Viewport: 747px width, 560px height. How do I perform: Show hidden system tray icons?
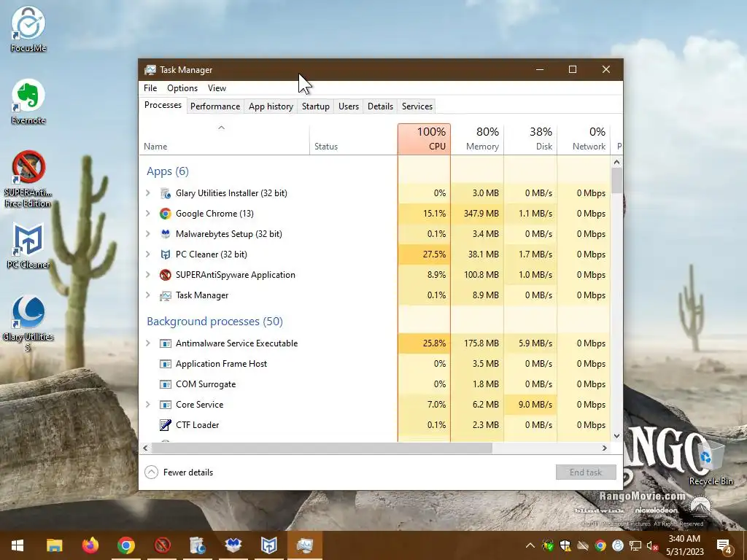[x=530, y=545]
